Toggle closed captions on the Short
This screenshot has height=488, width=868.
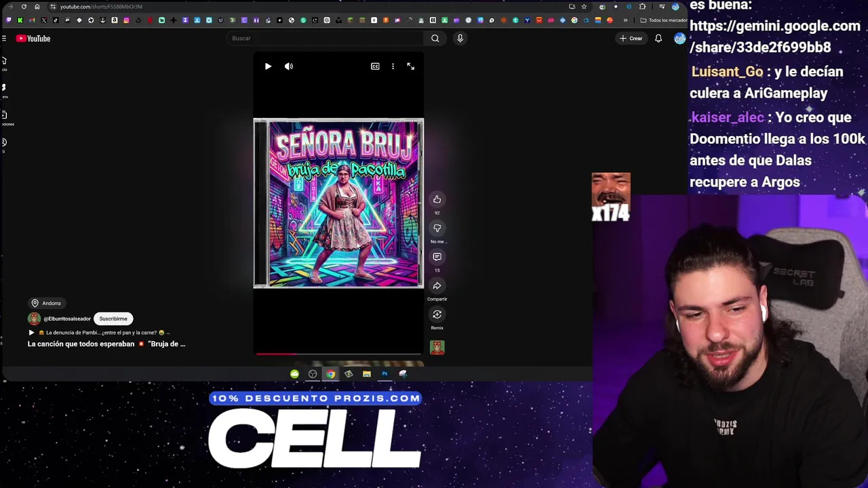[375, 66]
